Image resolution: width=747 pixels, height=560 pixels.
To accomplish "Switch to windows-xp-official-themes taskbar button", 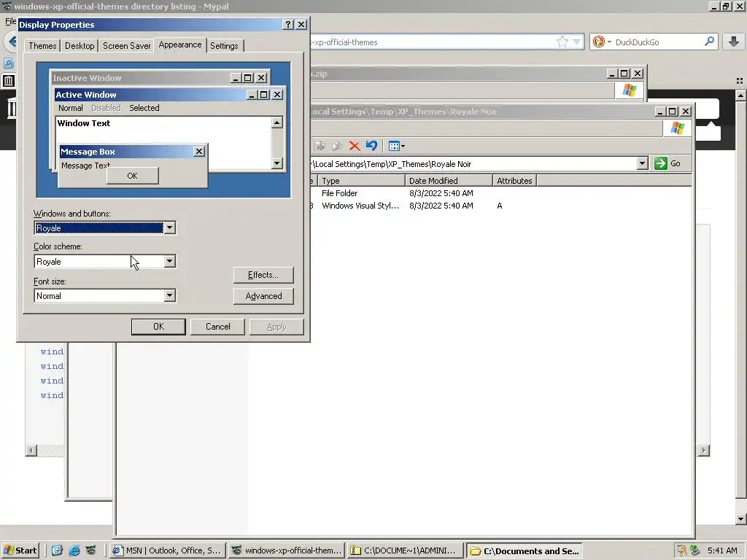I will pos(286,551).
